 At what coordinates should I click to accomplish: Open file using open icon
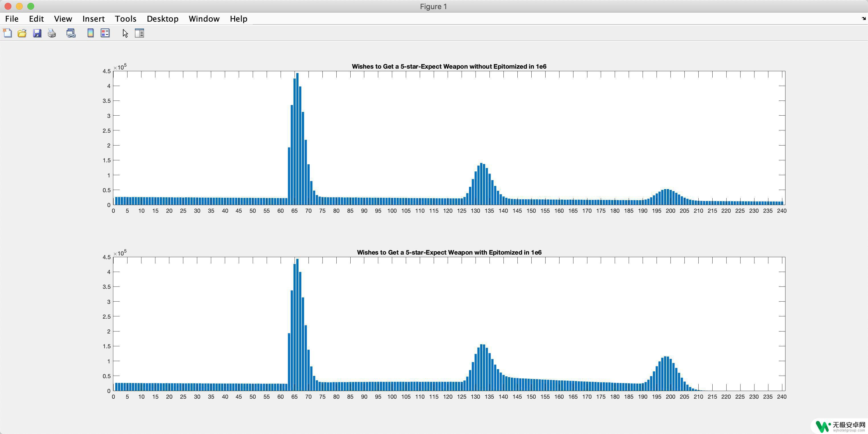[22, 33]
